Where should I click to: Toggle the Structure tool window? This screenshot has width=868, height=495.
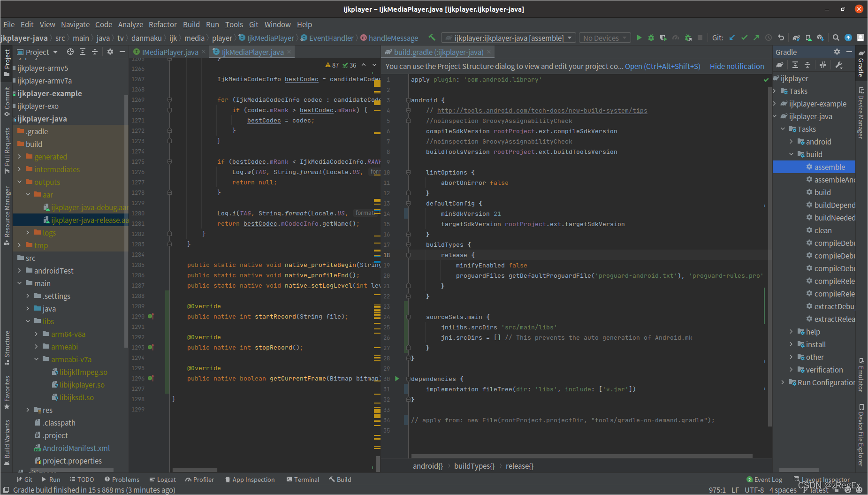(7, 348)
